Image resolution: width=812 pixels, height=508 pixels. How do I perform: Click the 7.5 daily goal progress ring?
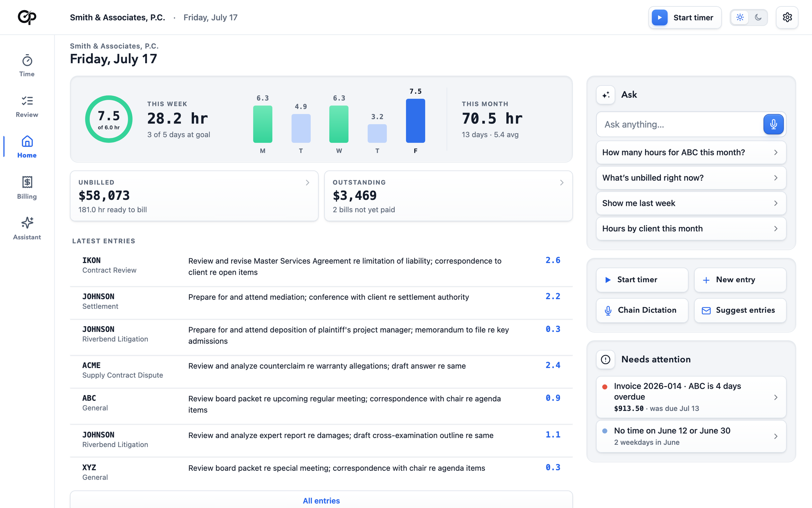[109, 119]
